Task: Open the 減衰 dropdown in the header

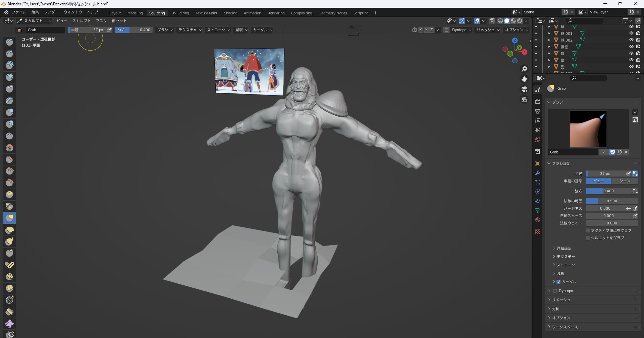Action: point(241,30)
